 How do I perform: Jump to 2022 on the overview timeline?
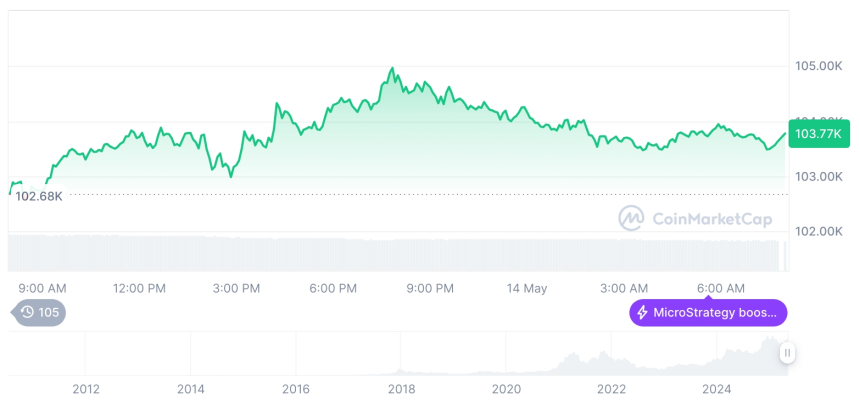pyautogui.click(x=611, y=388)
